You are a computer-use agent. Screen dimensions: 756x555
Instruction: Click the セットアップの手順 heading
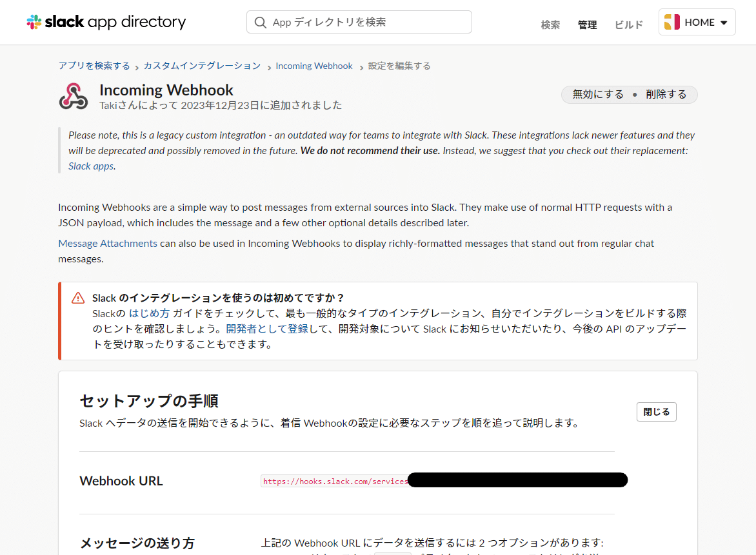coord(149,401)
